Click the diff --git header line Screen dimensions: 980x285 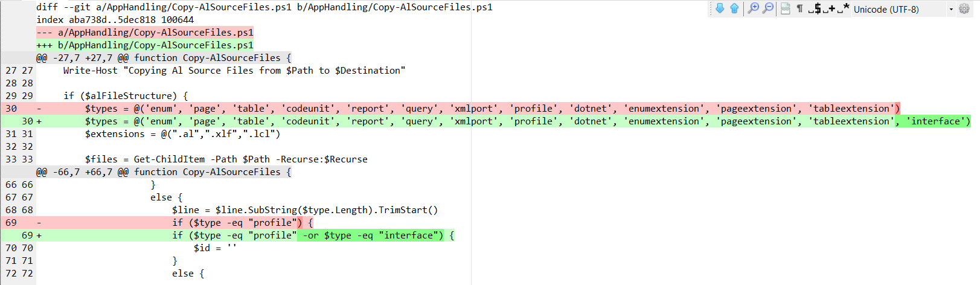coord(264,7)
